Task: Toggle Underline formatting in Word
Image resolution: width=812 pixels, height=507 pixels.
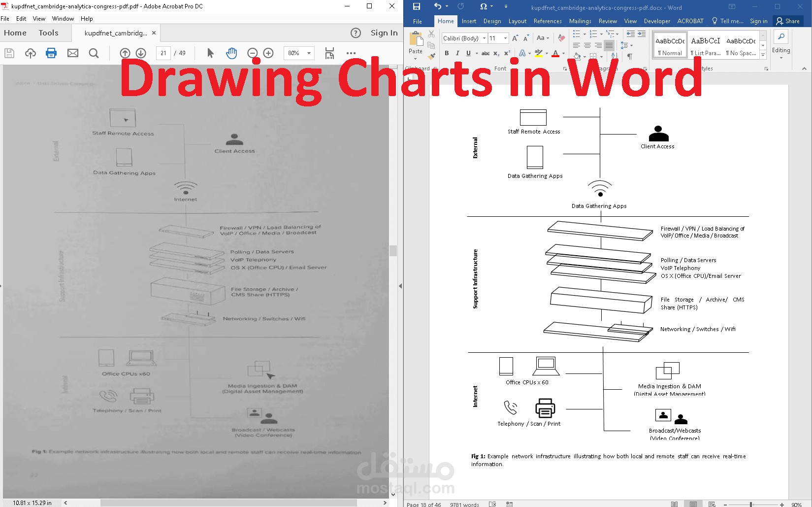Action: 468,53
